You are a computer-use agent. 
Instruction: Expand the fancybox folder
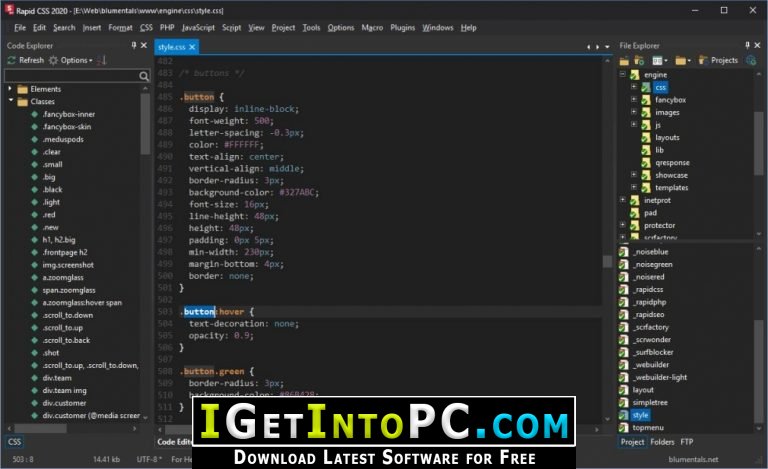pos(634,99)
